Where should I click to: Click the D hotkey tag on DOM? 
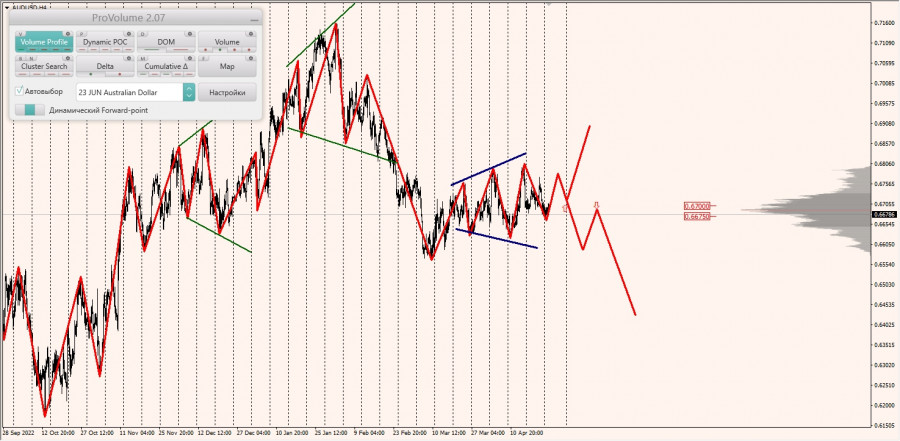pos(142,34)
